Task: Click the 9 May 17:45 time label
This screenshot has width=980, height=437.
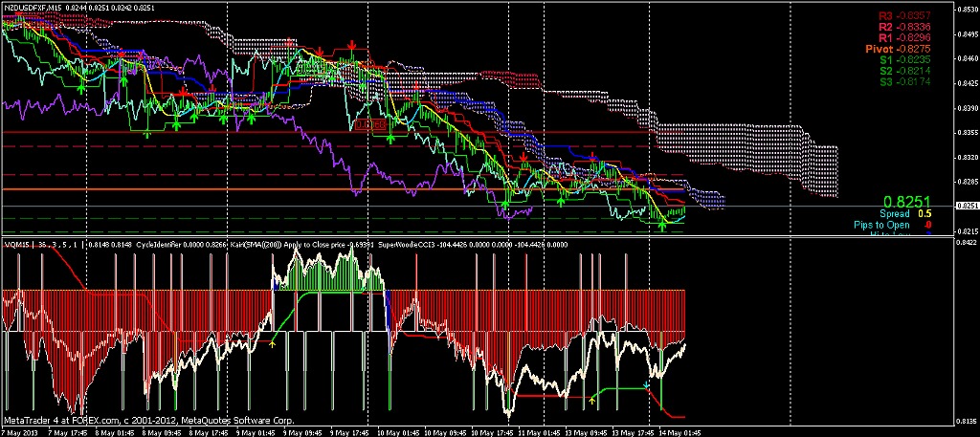Action: coord(349,432)
